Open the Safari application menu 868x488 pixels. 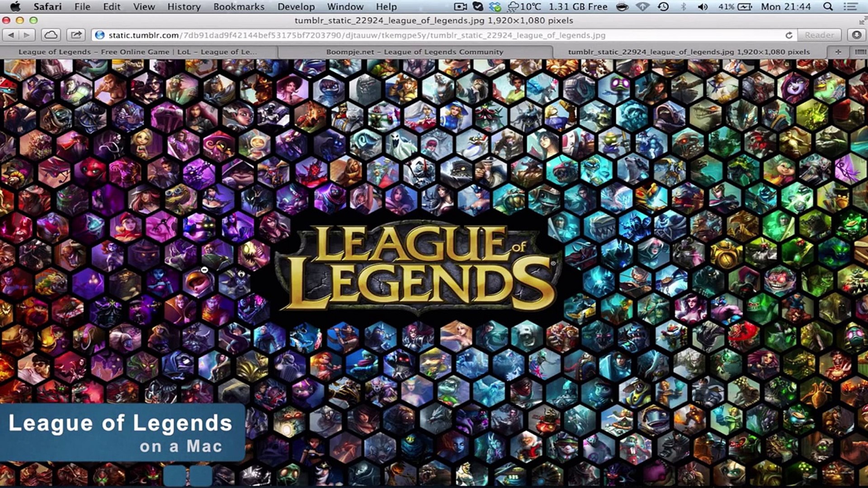click(x=47, y=6)
